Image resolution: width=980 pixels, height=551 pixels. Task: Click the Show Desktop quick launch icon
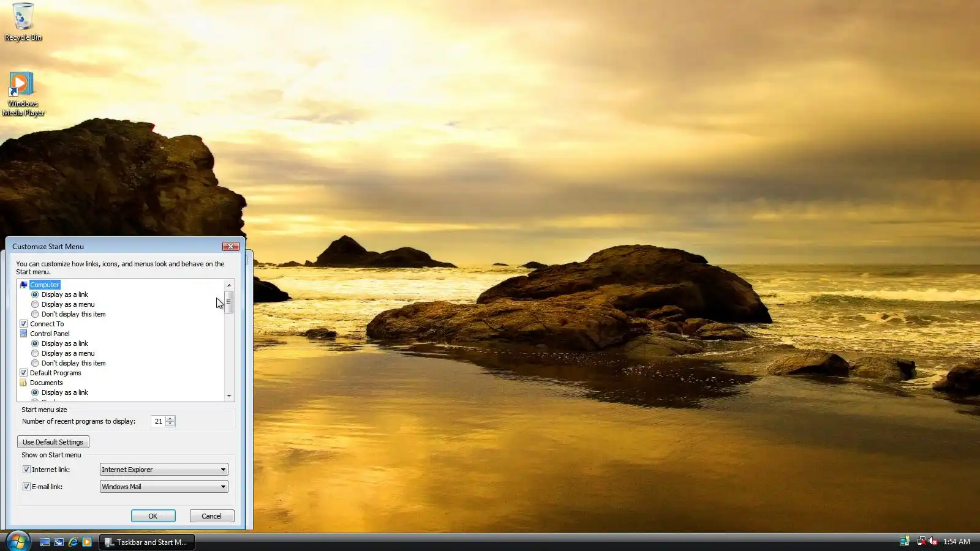point(45,542)
